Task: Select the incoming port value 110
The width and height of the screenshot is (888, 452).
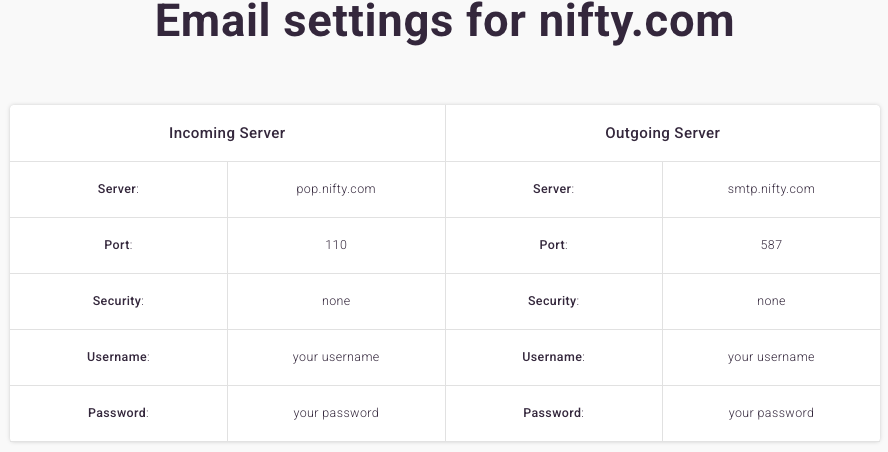Action: tap(336, 245)
